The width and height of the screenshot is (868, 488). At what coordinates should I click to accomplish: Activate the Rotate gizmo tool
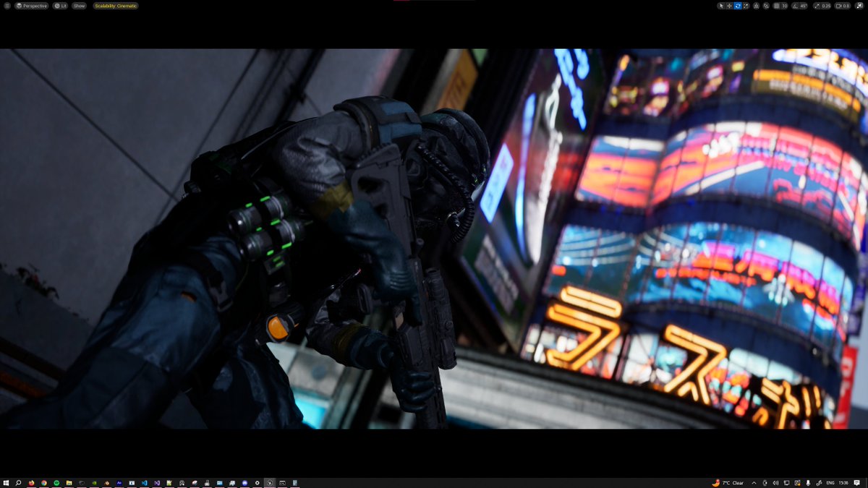(738, 6)
